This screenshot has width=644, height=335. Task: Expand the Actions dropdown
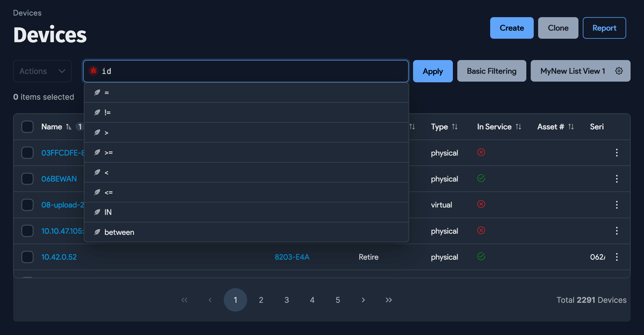tap(42, 71)
